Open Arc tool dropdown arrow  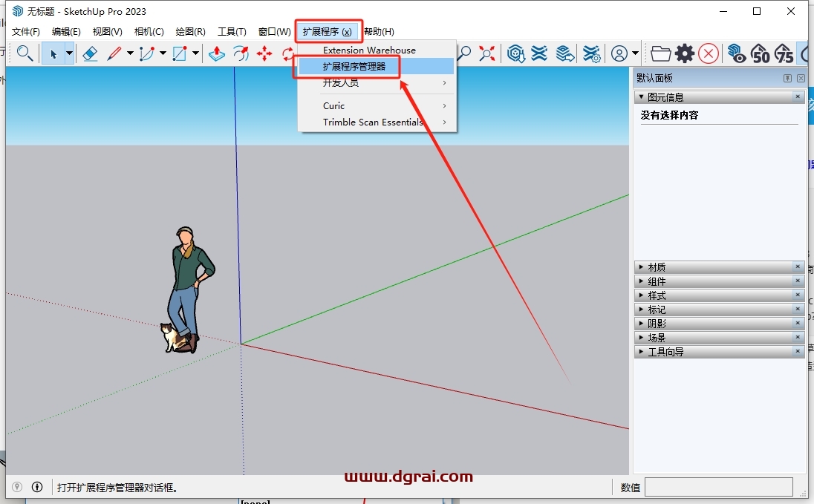click(163, 53)
